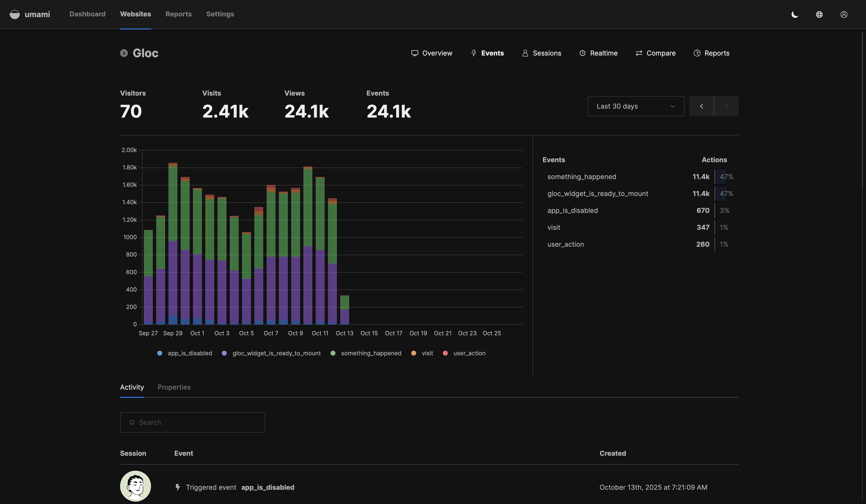866x504 pixels.
Task: Toggle dark mode moon icon
Action: coord(794,14)
